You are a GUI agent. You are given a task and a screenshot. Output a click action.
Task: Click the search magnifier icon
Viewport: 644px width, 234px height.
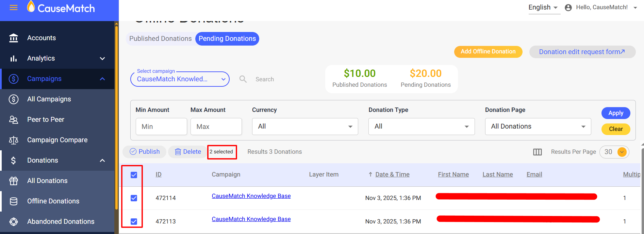(x=243, y=79)
